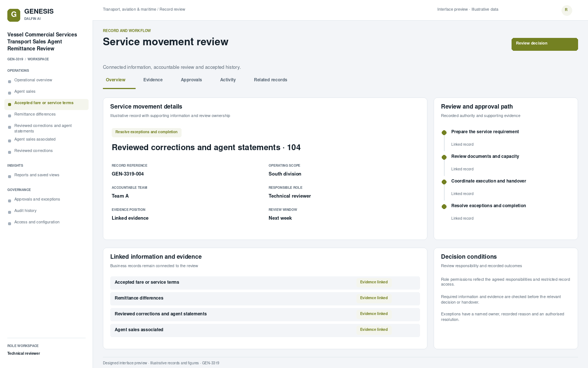This screenshot has height=368, width=588.
Task: Click Evidence linked badge for Agent sales associated
Action: pos(374,330)
